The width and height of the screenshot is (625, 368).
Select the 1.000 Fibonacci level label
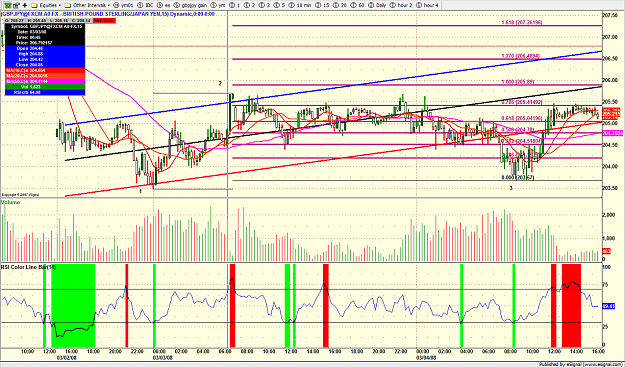517,82
